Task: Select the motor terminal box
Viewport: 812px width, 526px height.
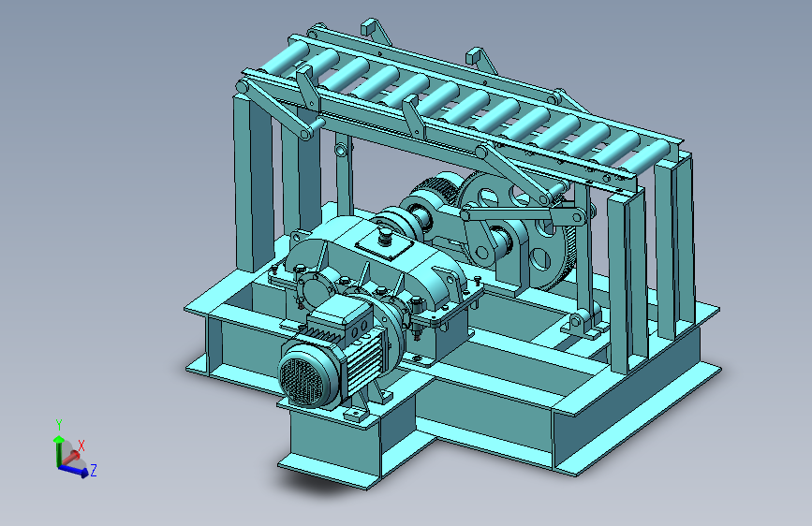Action: point(340,317)
